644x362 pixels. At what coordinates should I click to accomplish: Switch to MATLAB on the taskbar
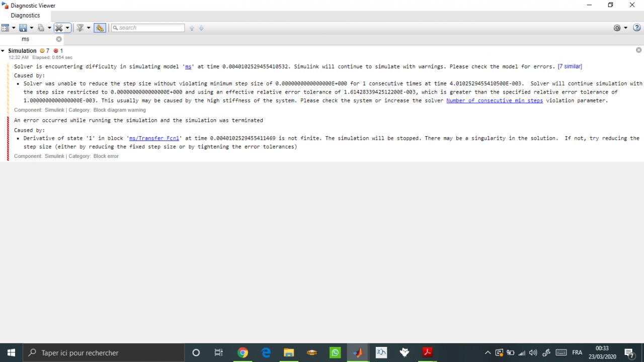click(358, 352)
